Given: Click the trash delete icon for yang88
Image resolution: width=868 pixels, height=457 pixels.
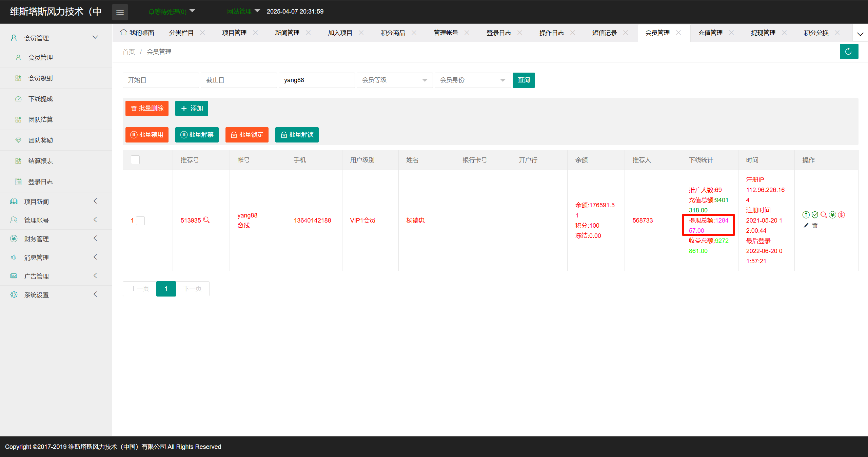Looking at the screenshot, I should [x=815, y=226].
